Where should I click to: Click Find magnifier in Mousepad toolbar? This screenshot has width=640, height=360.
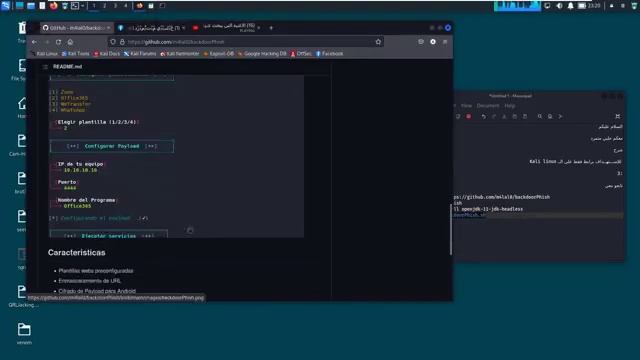[540, 116]
